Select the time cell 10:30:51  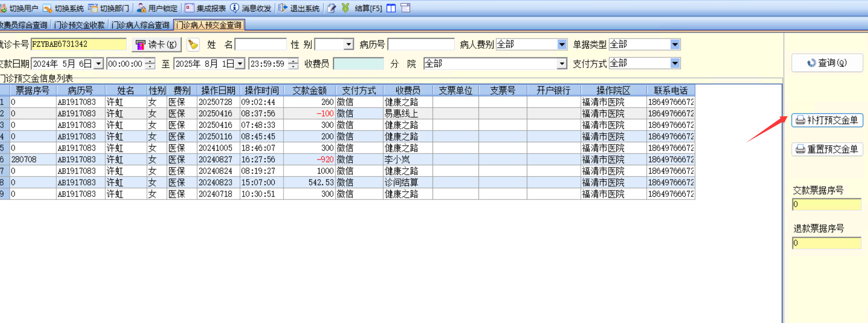point(262,194)
